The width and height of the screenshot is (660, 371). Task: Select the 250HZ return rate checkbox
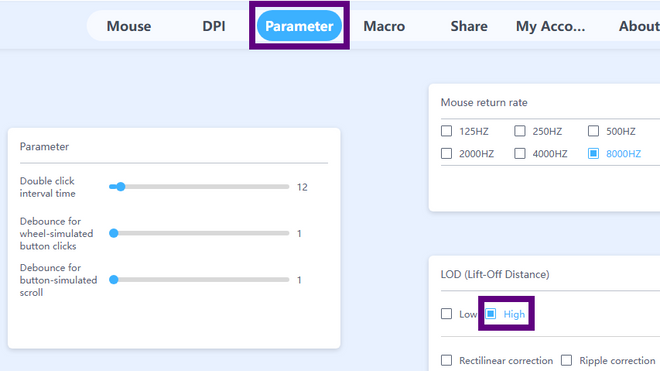point(520,131)
